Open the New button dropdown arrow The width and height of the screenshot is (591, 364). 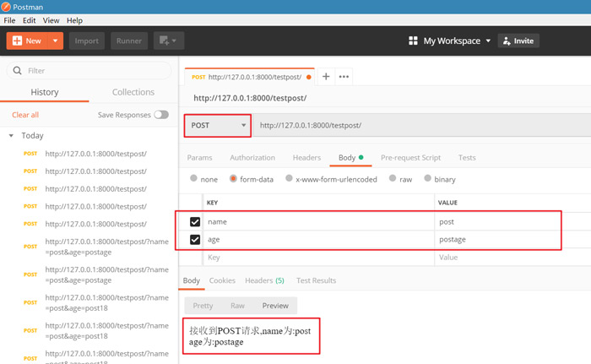pos(56,41)
